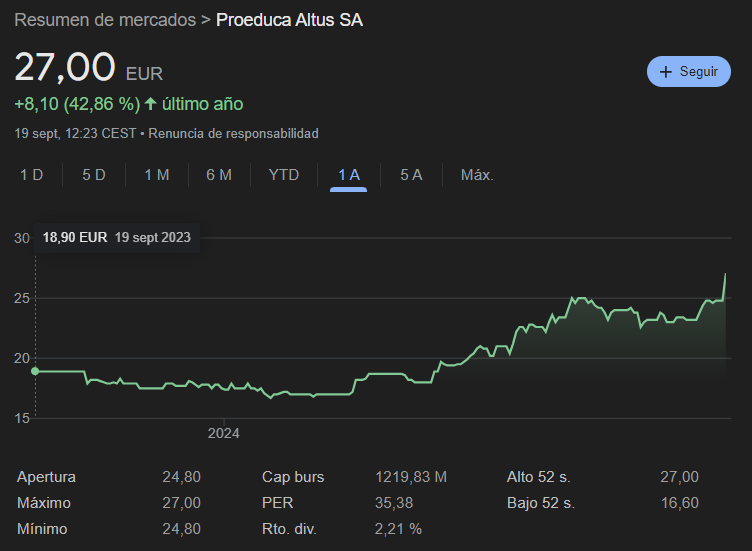Open the Máx. full history tab
Image resolution: width=752 pixels, height=551 pixels.
[477, 175]
